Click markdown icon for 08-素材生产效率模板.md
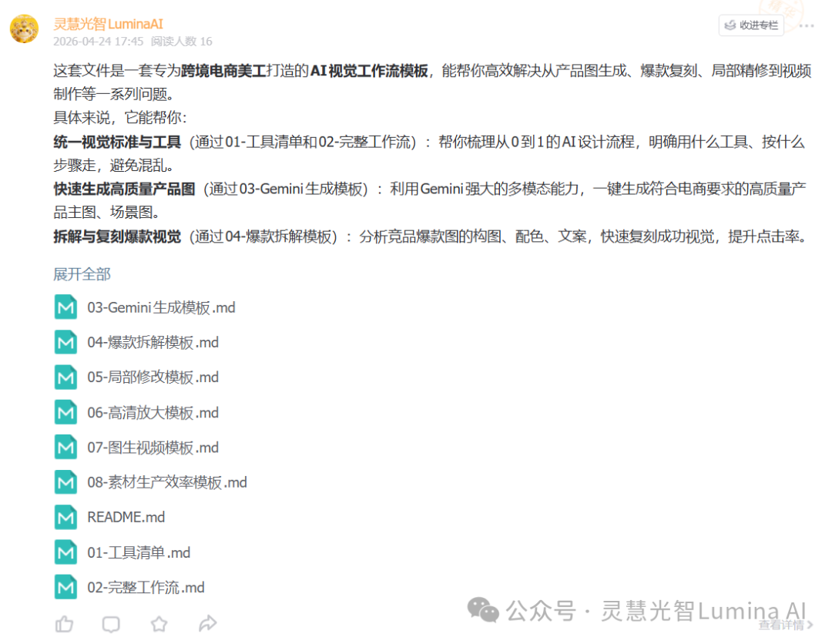Image resolution: width=832 pixels, height=644 pixels. click(65, 482)
